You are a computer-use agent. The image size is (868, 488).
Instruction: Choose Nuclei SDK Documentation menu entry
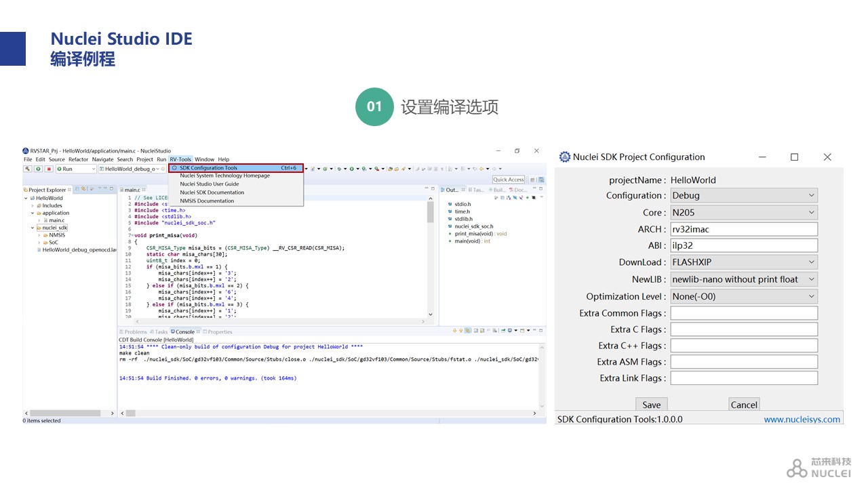(x=212, y=192)
